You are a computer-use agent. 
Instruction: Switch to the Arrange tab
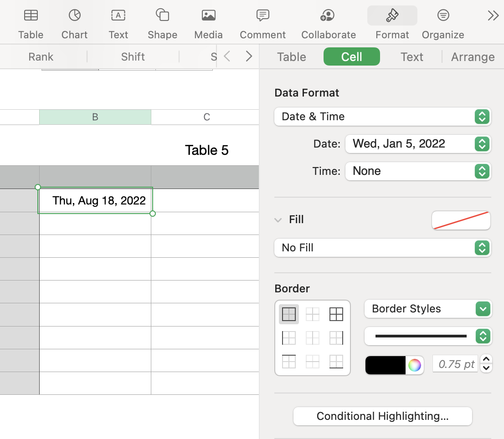473,56
